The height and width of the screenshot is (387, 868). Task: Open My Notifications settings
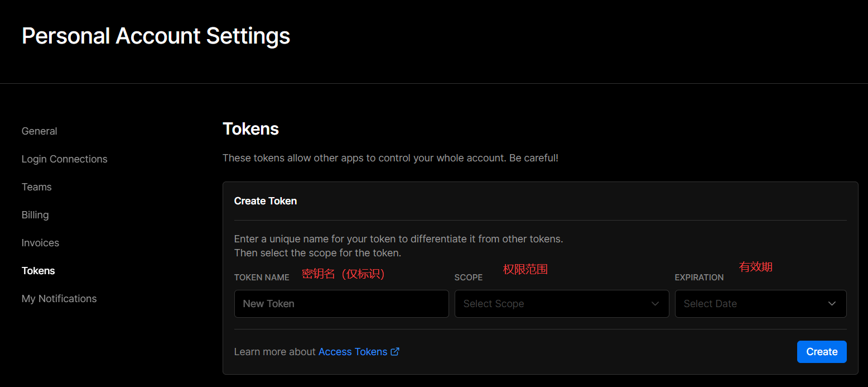(59, 299)
